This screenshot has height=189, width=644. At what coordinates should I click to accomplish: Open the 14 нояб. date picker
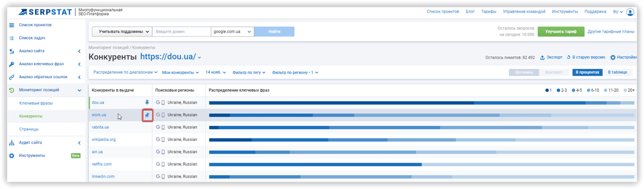215,72
